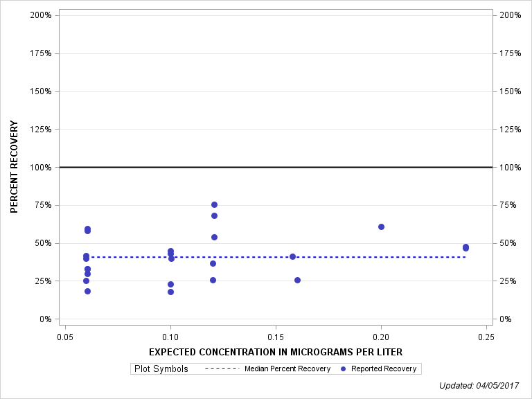Image resolution: width=532 pixels, height=399 pixels.
Task: Select the data point at 0.20 concentration
Action: 381,227
